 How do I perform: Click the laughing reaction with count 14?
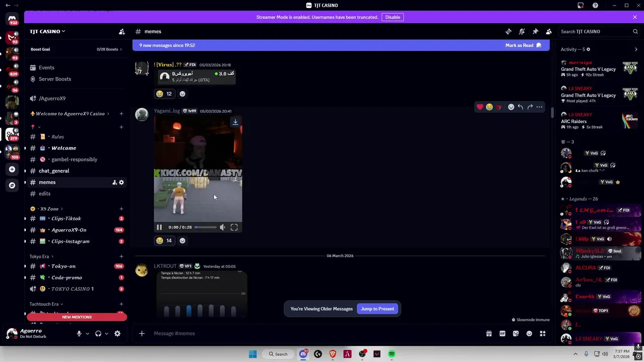click(x=164, y=241)
